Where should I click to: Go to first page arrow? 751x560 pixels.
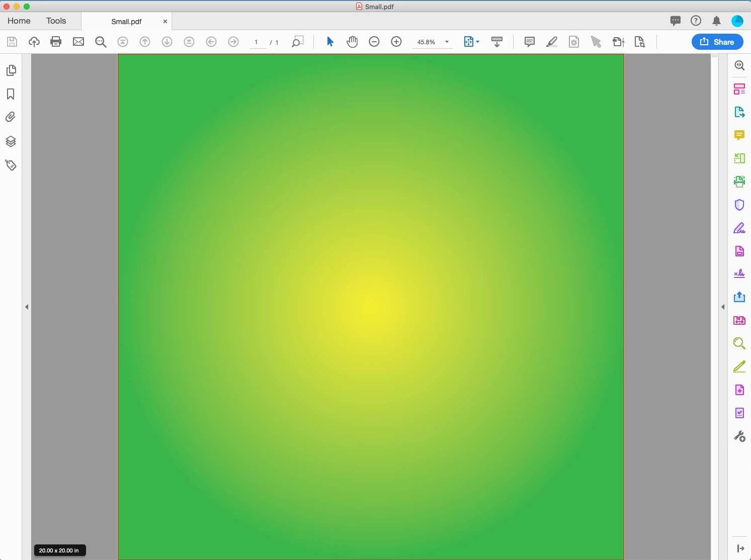pos(123,42)
